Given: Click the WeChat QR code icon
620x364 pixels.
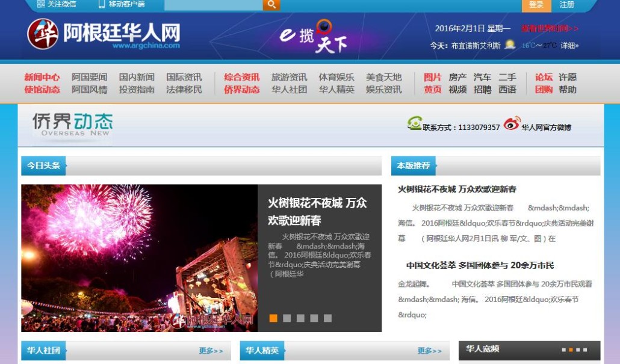Looking at the screenshot, I should pos(41,4).
